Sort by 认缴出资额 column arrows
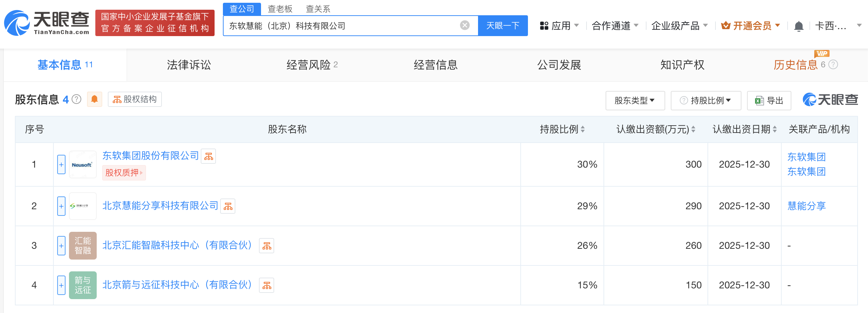Viewport: 868px width, 313px height. coord(693,129)
